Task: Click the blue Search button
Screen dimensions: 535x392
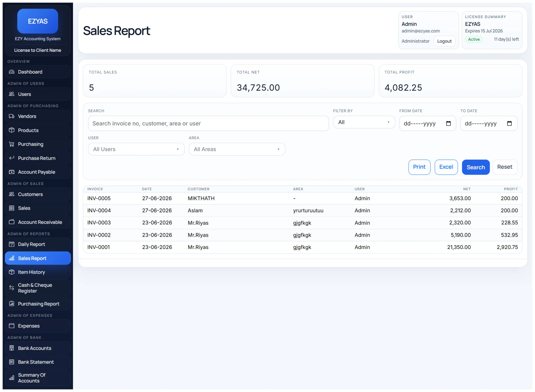Action: 476,167
